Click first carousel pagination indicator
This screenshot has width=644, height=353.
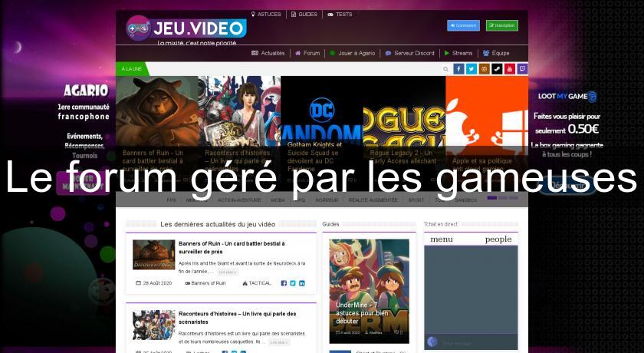[492, 198]
